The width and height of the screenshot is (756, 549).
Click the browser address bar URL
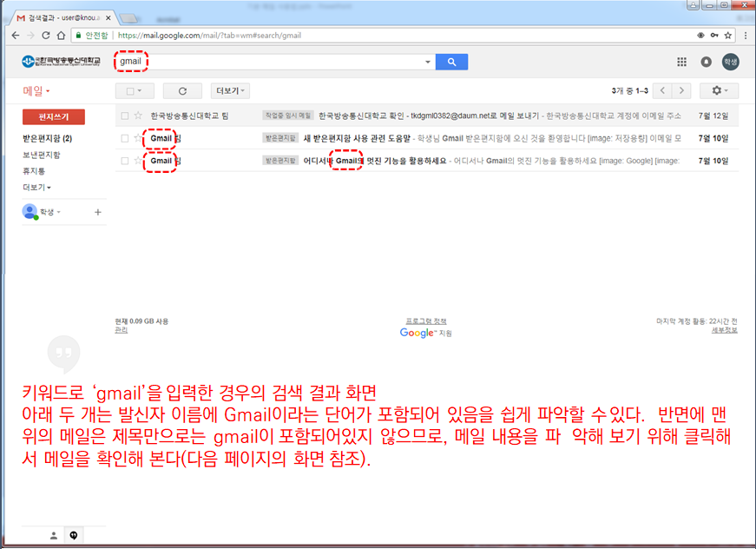209,36
